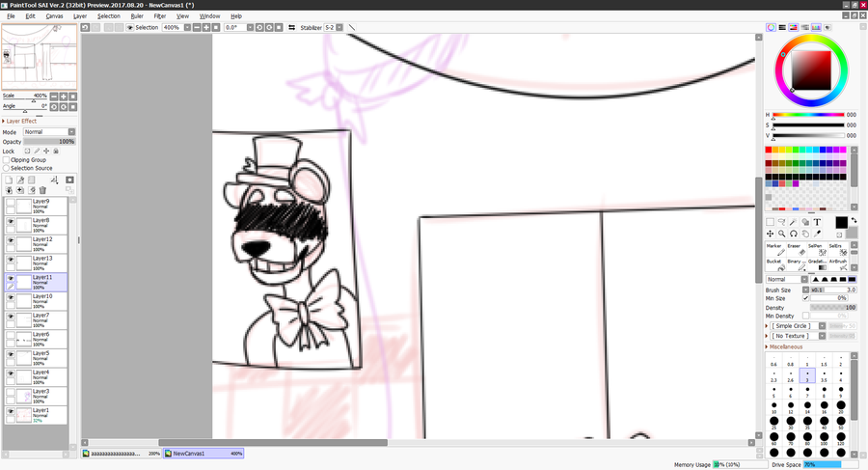The width and height of the screenshot is (868, 470).
Task: Pick brush size preset 0.6
Action: click(x=773, y=360)
